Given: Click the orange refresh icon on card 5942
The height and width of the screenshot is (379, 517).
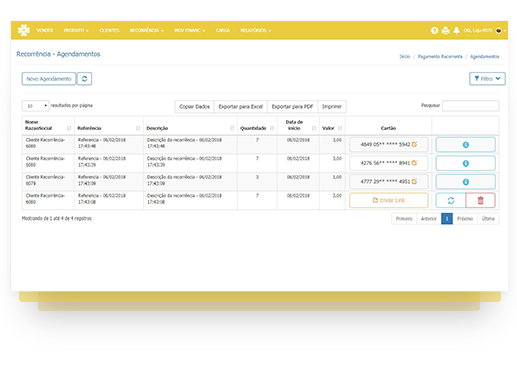Looking at the screenshot, I should pyautogui.click(x=414, y=144).
